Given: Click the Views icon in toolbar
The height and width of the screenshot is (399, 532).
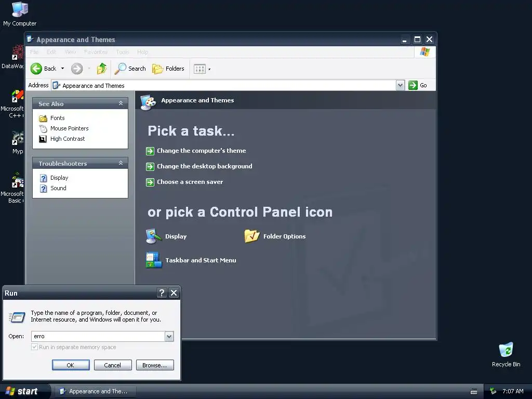Looking at the screenshot, I should click(x=199, y=69).
